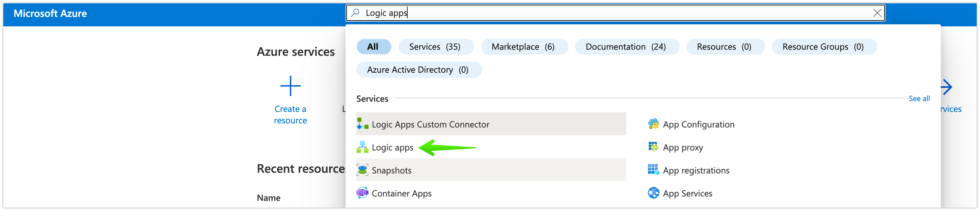Click the App Configuration icon
The height and width of the screenshot is (211, 980).
(x=653, y=124)
